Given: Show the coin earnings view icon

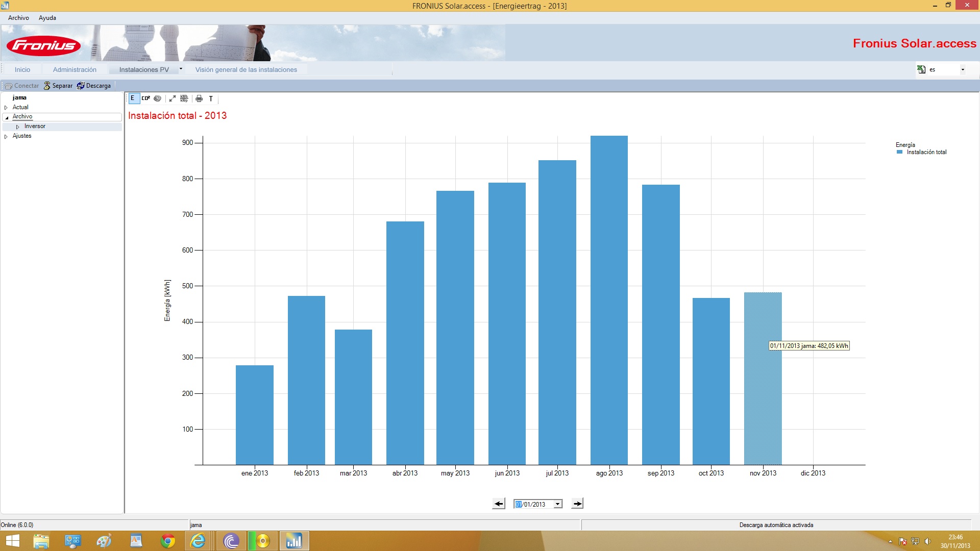Looking at the screenshot, I should (158, 98).
